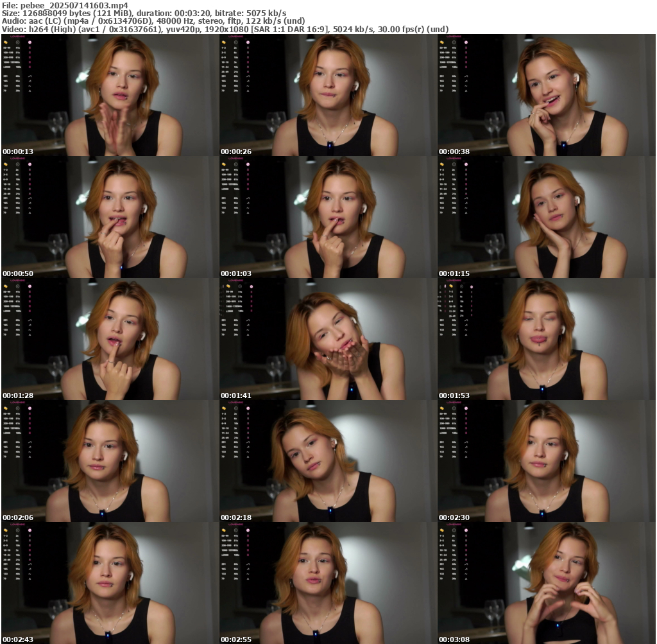Viewport: 657px width, 644px height.
Task: Click the clock icon in the 00:00:13 thumbnail overlay
Action: pos(17,42)
